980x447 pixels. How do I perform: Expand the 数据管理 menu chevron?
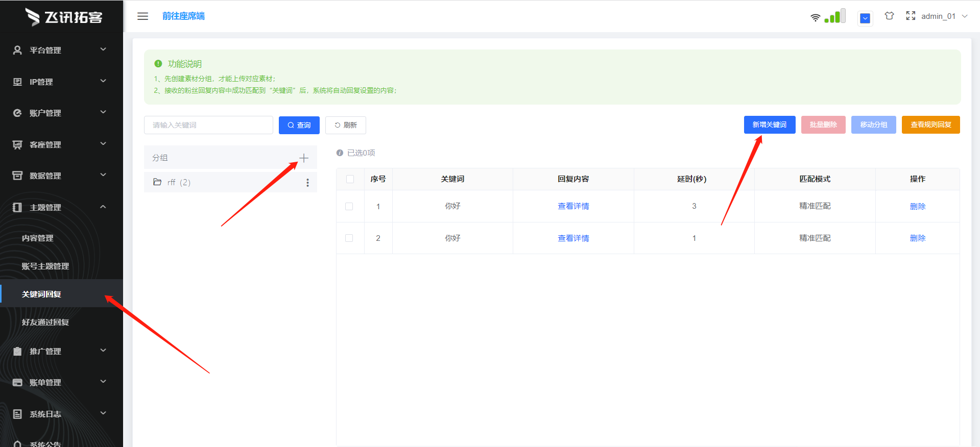[103, 175]
